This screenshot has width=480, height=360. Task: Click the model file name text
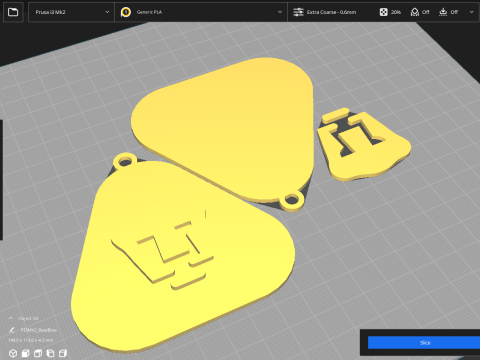[x=38, y=330]
